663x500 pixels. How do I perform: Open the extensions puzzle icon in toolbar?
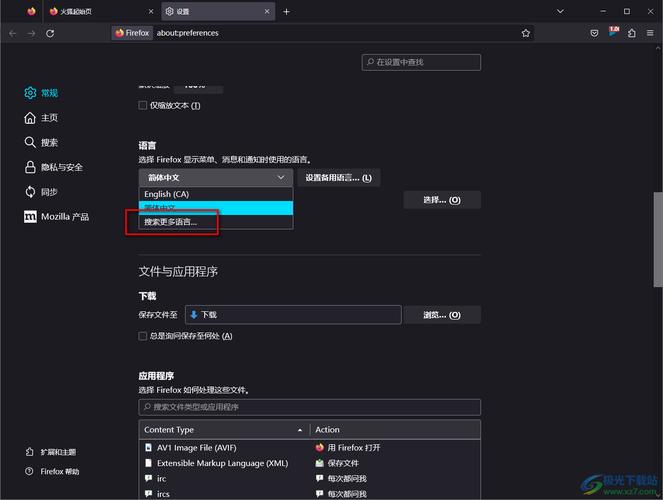coord(632,33)
